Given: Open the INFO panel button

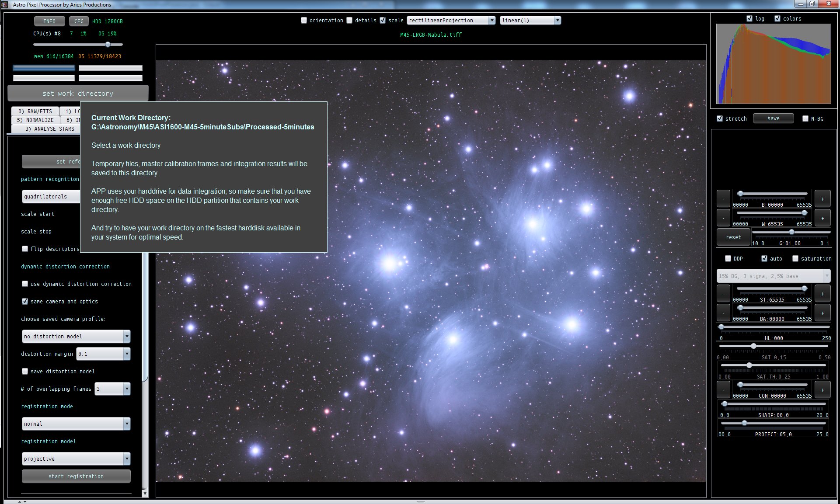Looking at the screenshot, I should click(49, 21).
